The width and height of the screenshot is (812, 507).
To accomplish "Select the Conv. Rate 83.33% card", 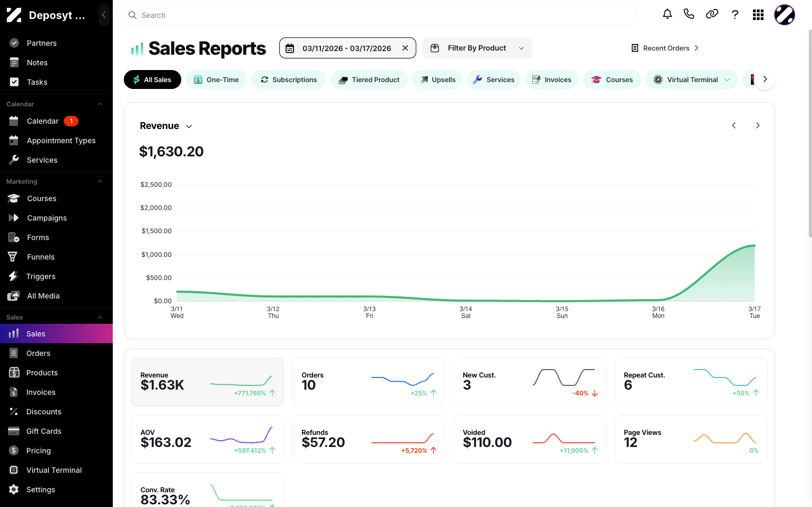I will pyautogui.click(x=208, y=490).
